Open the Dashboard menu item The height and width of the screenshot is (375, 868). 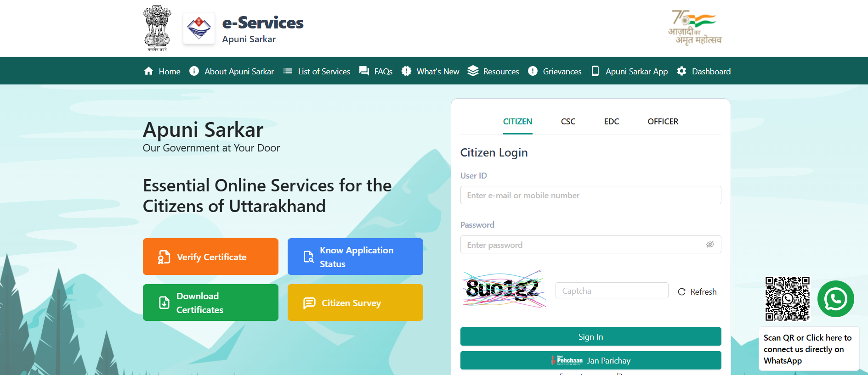click(x=704, y=71)
